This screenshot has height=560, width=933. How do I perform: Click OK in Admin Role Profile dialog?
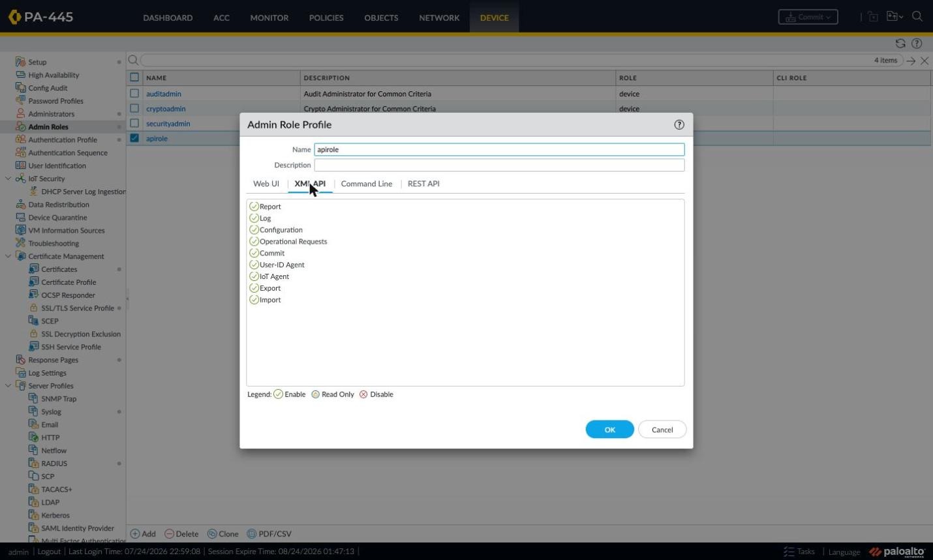610,430
